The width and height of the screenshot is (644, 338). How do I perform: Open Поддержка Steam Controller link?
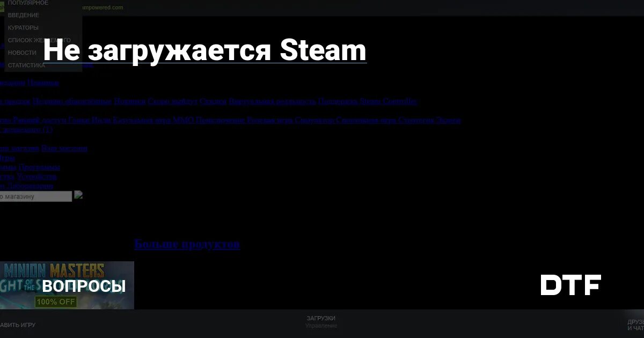(x=368, y=101)
